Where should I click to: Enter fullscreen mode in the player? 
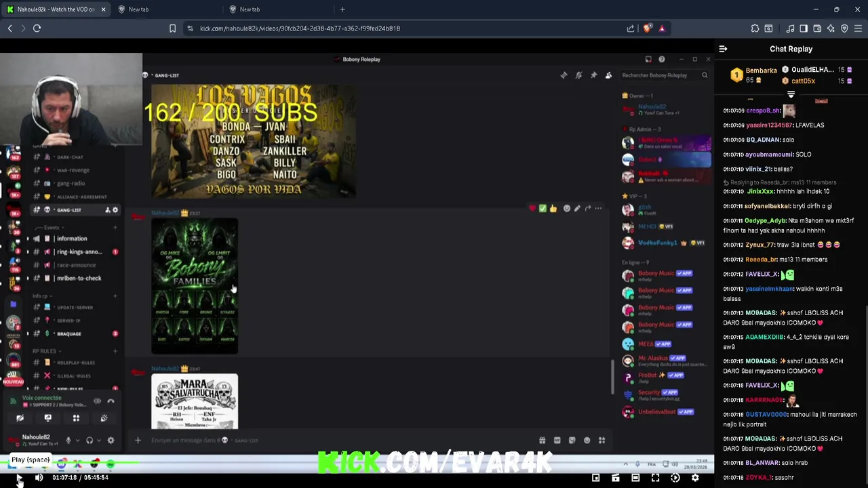(655, 478)
